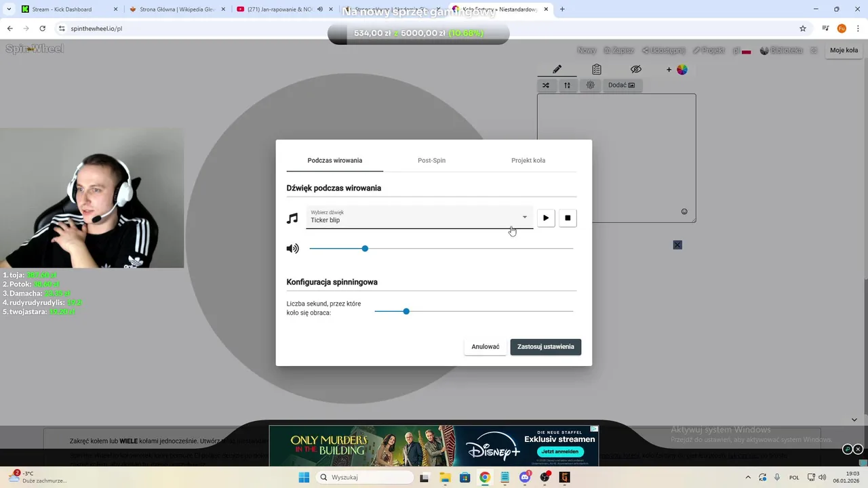Click 'Zapisz' to save the wheel

[618, 50]
